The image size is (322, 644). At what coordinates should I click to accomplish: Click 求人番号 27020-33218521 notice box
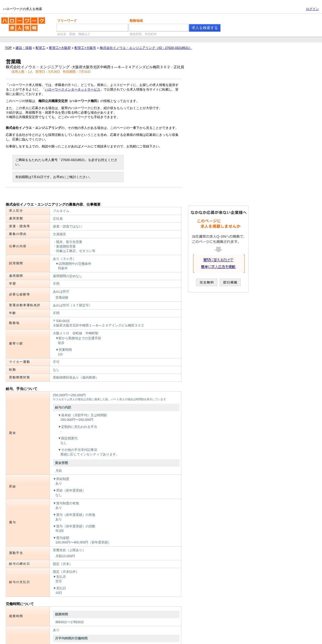68,162
